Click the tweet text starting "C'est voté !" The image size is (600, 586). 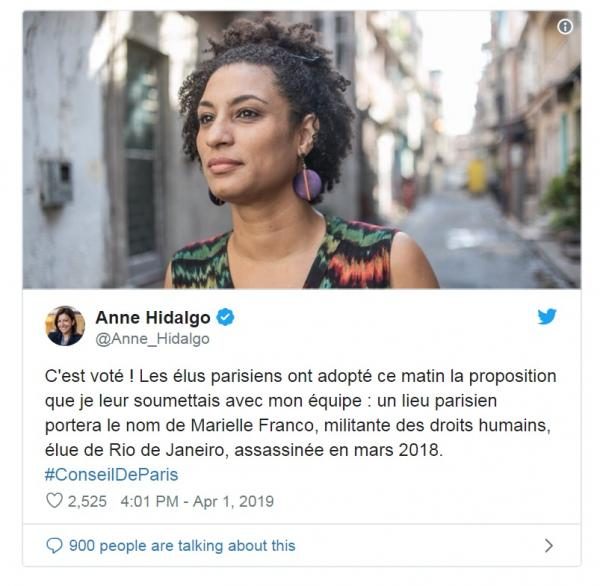pyautogui.click(x=300, y=413)
